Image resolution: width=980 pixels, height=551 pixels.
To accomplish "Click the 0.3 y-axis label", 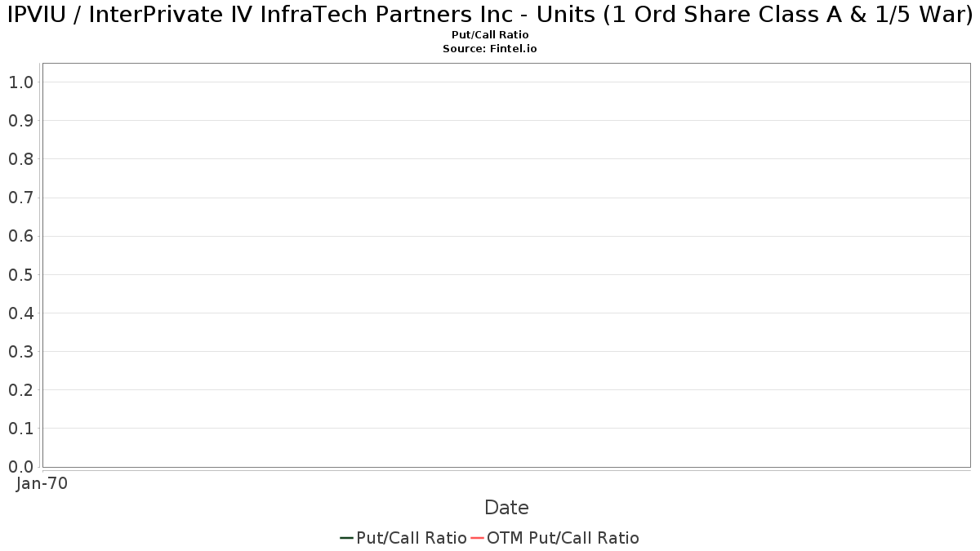I will point(20,352).
